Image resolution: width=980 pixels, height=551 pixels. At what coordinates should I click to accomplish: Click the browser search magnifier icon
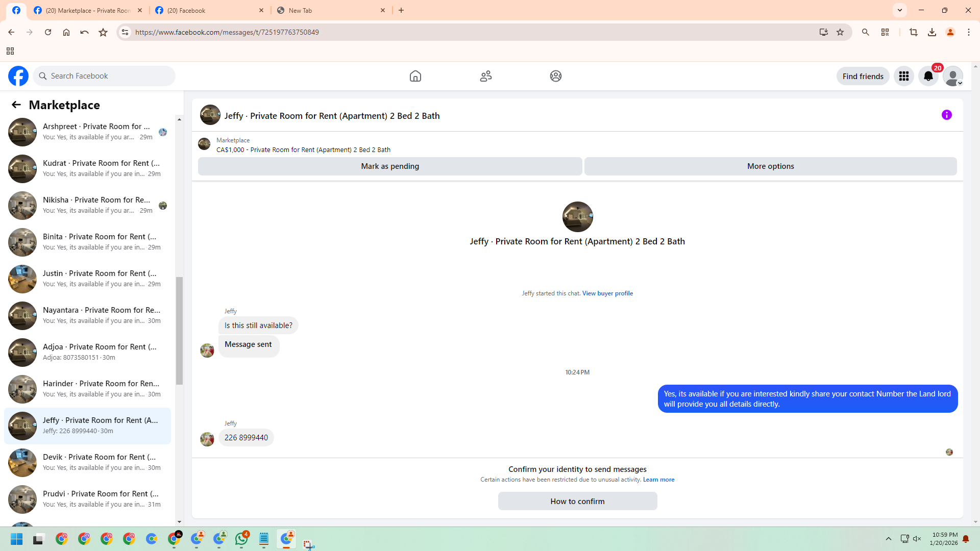[x=866, y=32]
